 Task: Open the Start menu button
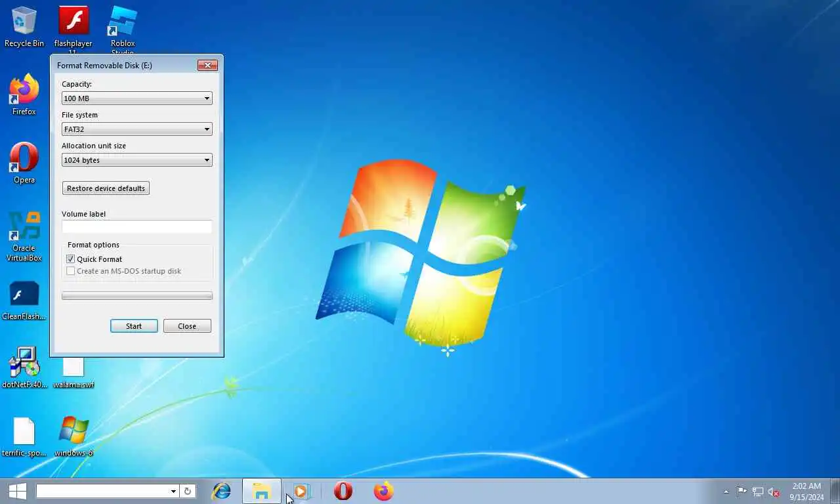click(x=18, y=491)
